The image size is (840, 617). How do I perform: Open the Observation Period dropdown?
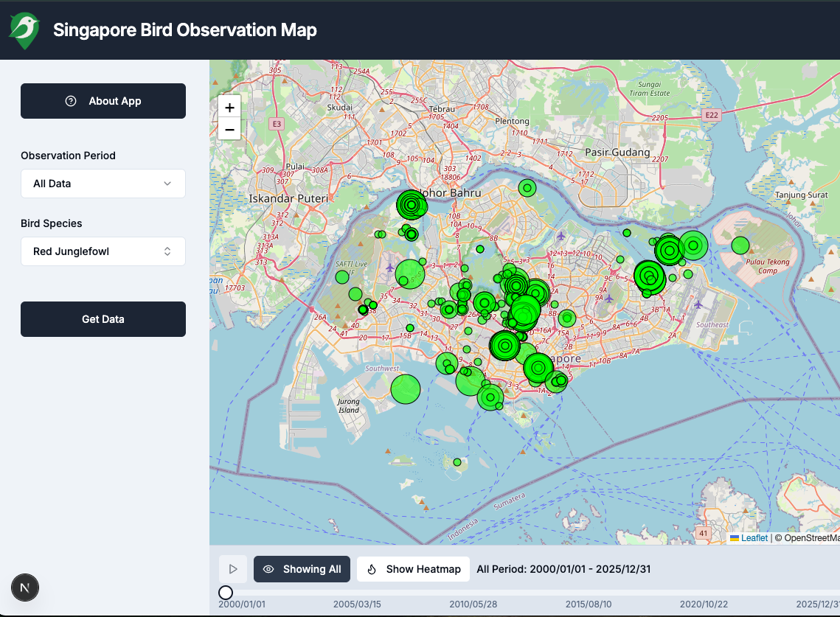pos(103,183)
